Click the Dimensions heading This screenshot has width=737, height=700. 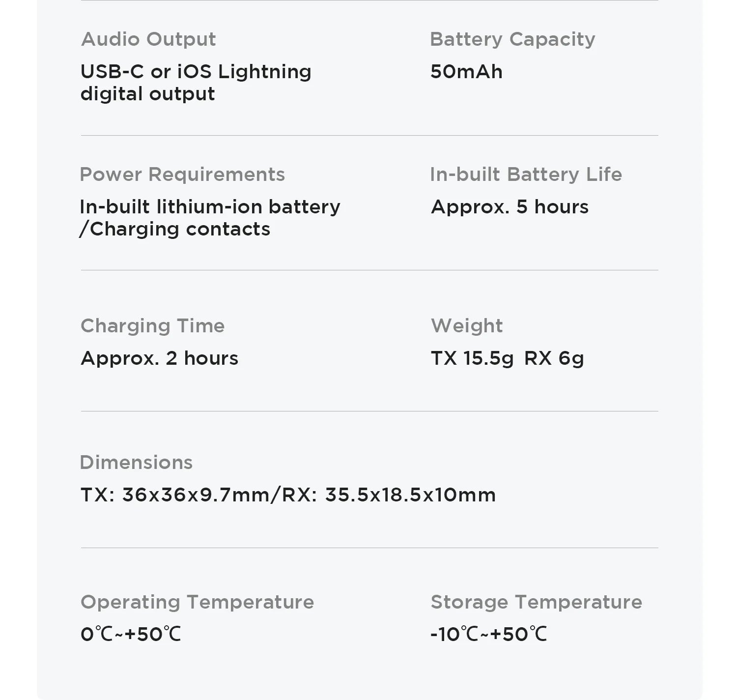(x=136, y=463)
